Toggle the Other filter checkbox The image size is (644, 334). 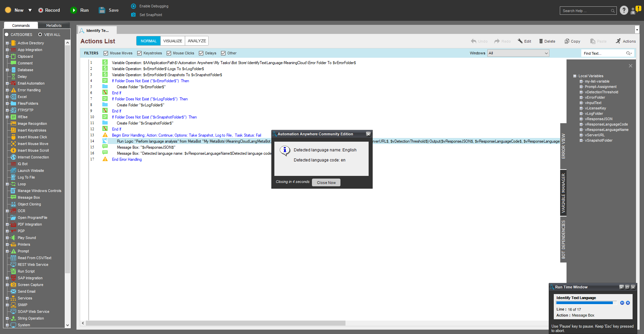coord(223,53)
